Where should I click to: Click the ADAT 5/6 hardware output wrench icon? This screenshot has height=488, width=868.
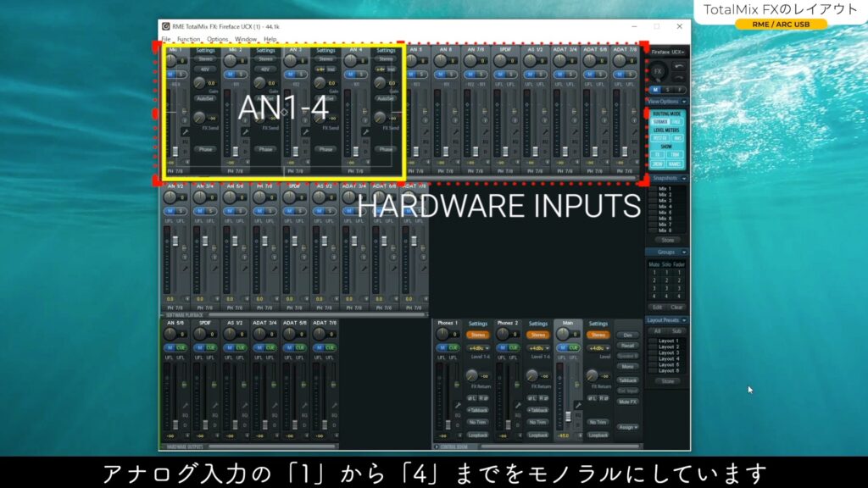tap(305, 406)
